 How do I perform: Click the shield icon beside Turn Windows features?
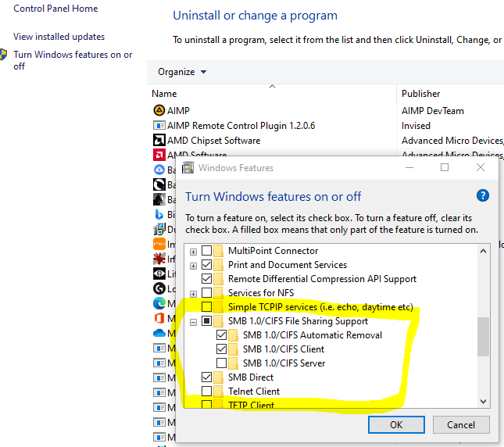(x=3, y=55)
